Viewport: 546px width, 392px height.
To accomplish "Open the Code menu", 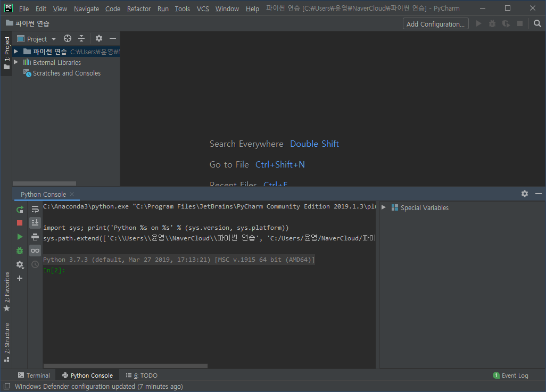I will (x=113, y=9).
